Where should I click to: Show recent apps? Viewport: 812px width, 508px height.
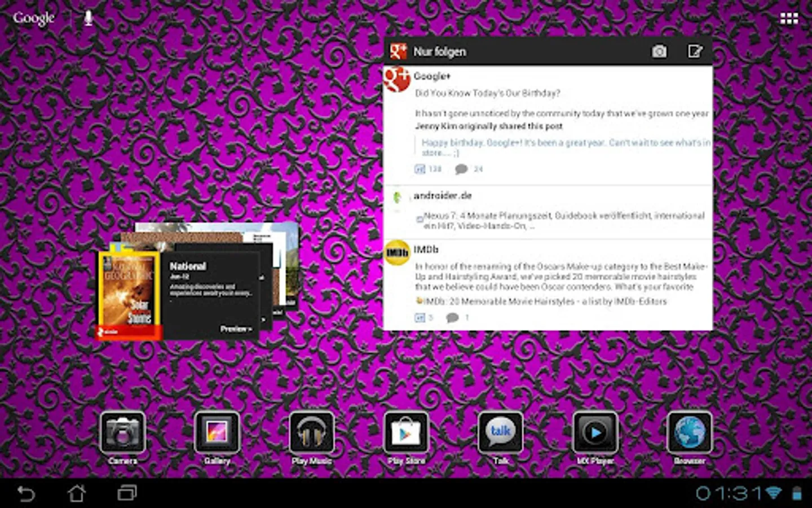click(x=127, y=493)
